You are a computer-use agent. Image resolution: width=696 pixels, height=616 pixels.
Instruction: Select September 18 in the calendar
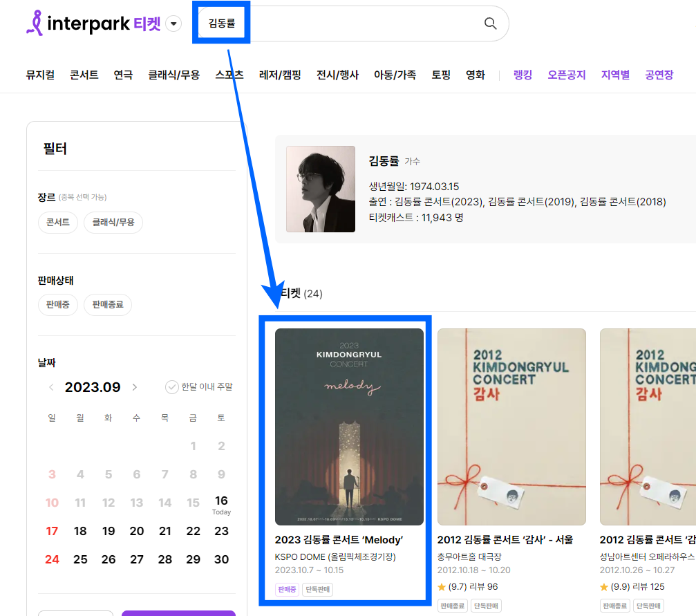coord(80,531)
